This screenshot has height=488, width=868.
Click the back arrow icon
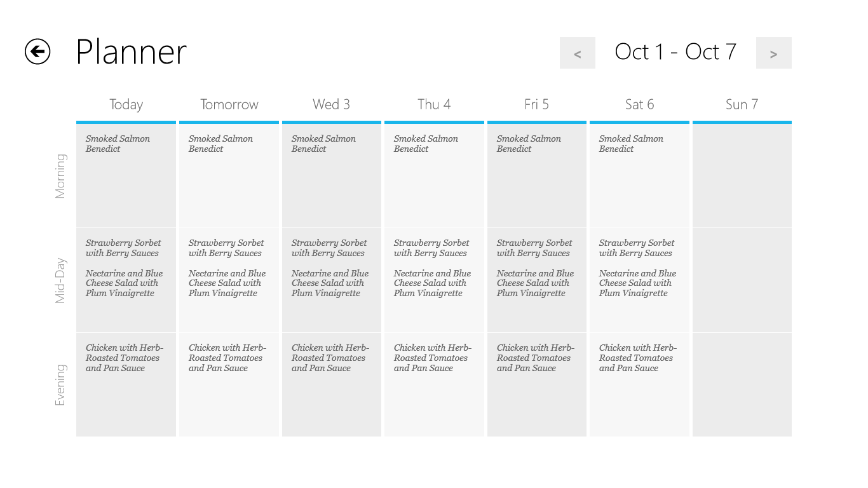pyautogui.click(x=37, y=51)
